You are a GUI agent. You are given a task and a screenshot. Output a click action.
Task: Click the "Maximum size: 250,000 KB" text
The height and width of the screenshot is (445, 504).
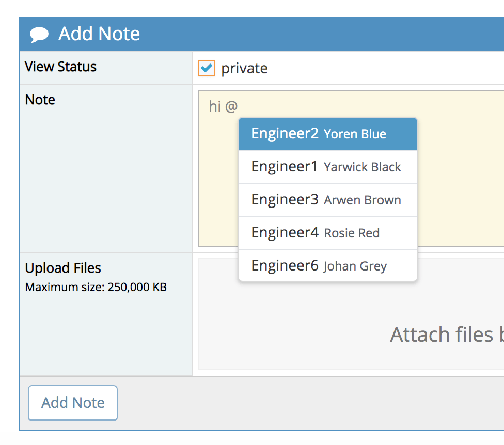[x=96, y=287]
